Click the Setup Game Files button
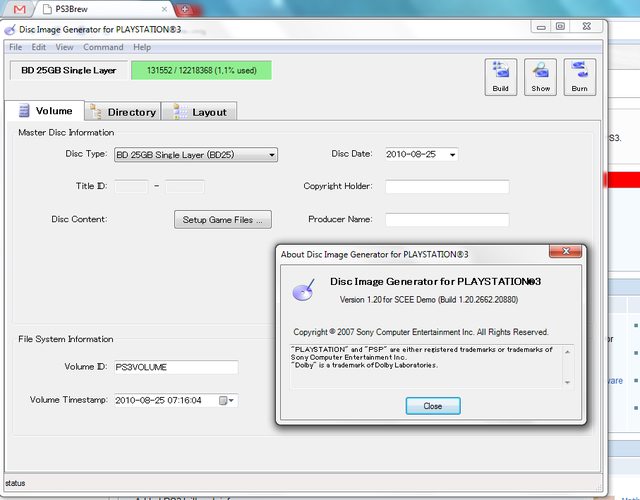The height and width of the screenshot is (500, 640). point(222,219)
